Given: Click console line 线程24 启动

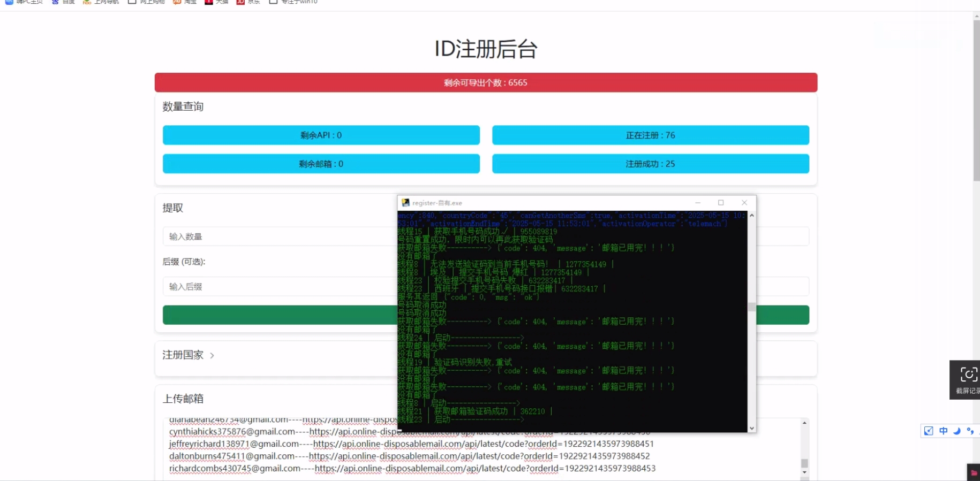Looking at the screenshot, I should 462,338.
